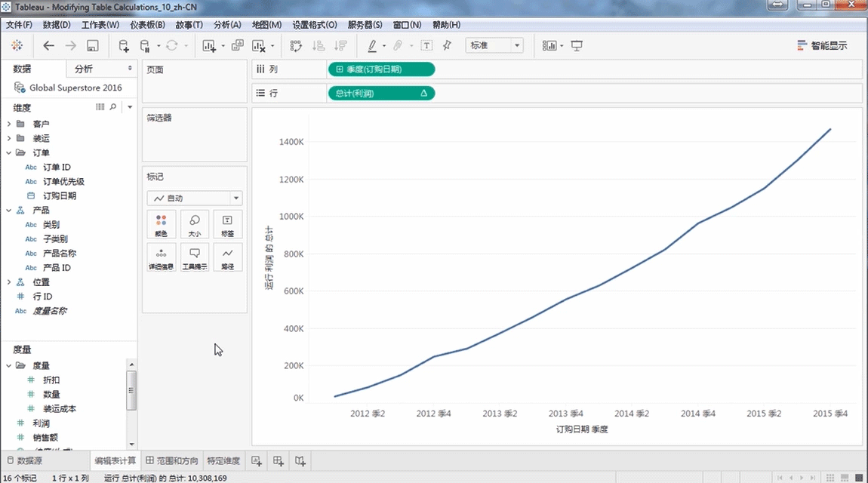The height and width of the screenshot is (483, 868).
Task: Open the 标准 view size dropdown
Action: pos(494,46)
